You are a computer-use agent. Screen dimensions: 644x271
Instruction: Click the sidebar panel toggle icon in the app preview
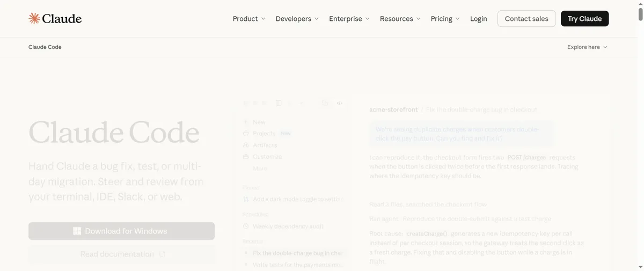279,103
